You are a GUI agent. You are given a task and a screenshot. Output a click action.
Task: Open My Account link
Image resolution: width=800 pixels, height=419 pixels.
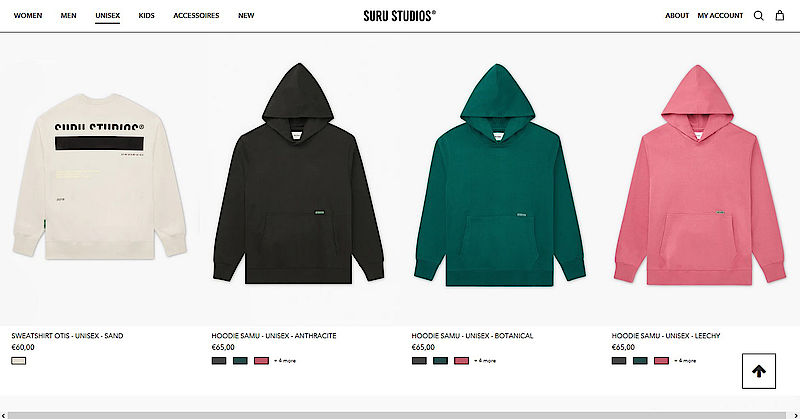720,16
